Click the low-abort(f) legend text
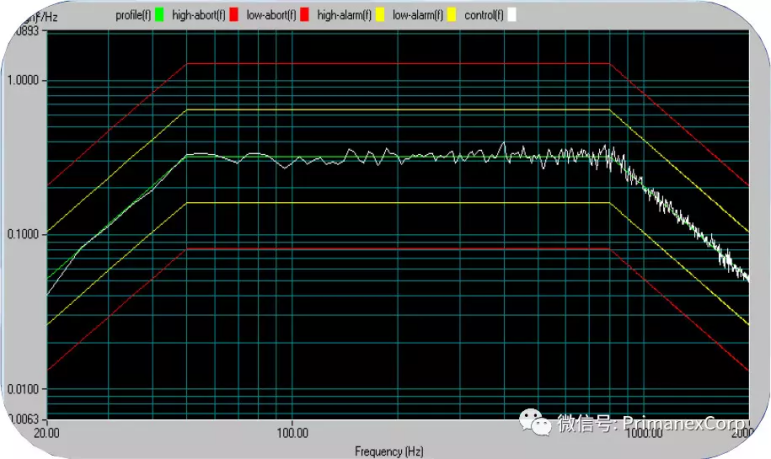 271,15
